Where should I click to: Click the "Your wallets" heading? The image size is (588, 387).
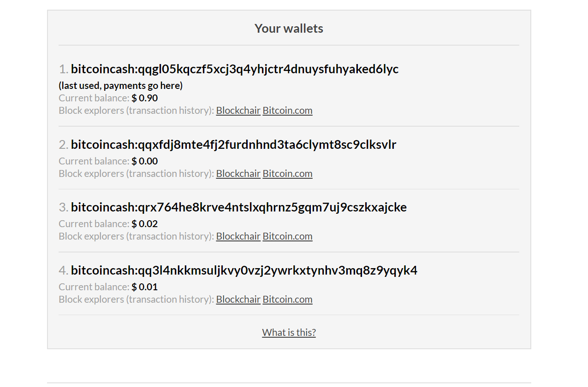tap(289, 29)
